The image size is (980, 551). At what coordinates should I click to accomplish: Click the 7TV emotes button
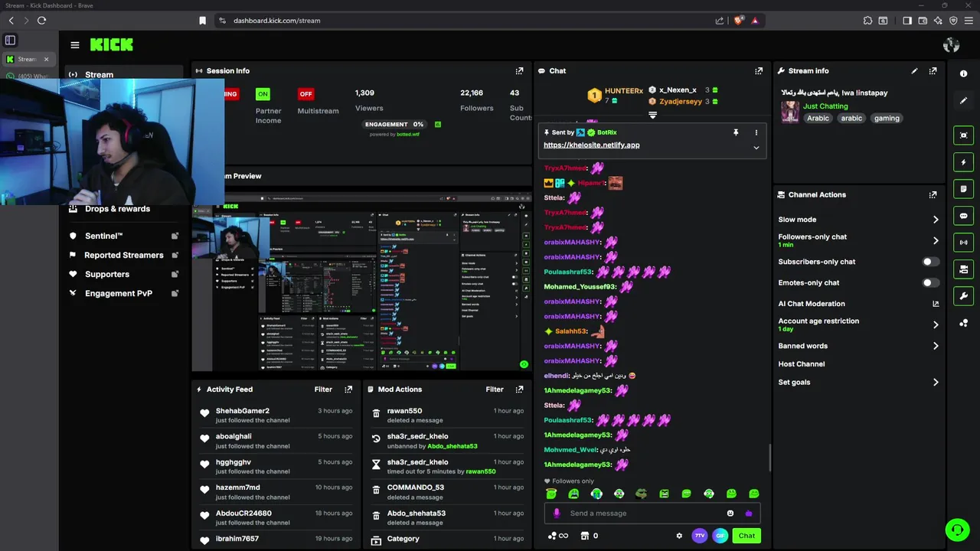point(699,536)
